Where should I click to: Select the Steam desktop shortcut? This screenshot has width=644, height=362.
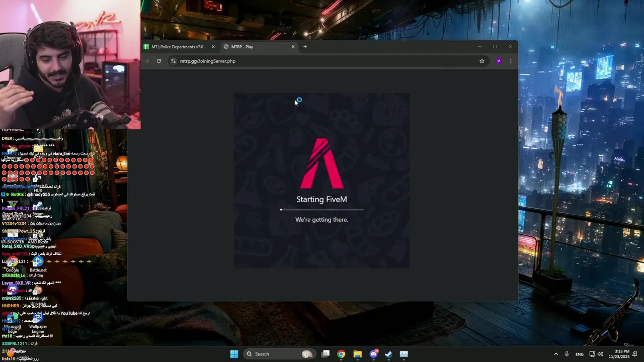tap(38, 209)
